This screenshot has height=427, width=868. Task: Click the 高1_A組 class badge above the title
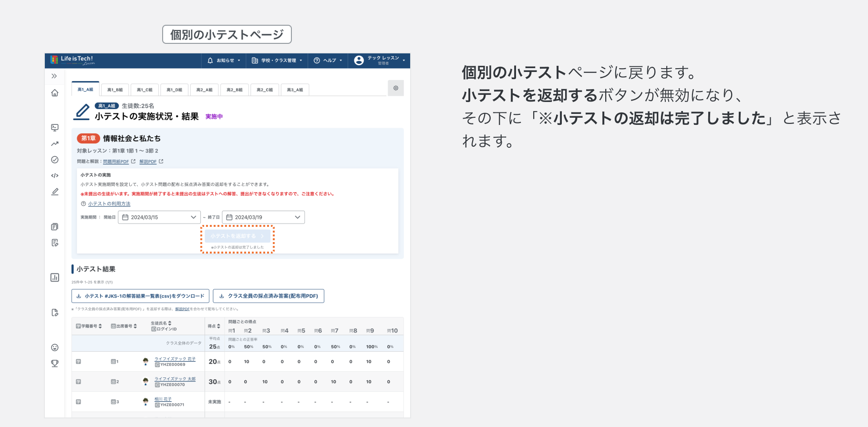tap(107, 106)
